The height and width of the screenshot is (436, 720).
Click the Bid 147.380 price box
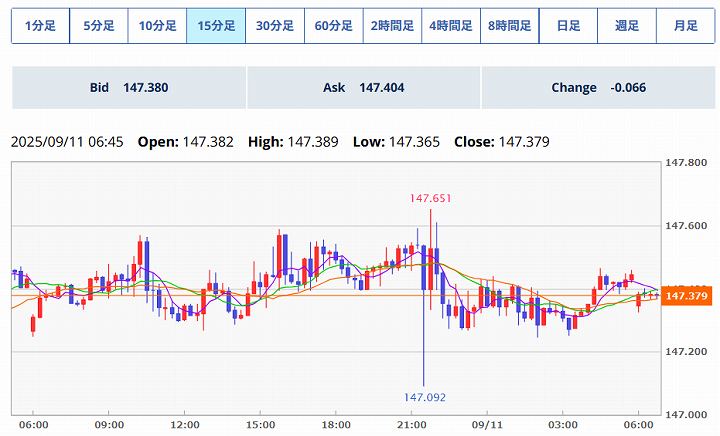(x=129, y=88)
